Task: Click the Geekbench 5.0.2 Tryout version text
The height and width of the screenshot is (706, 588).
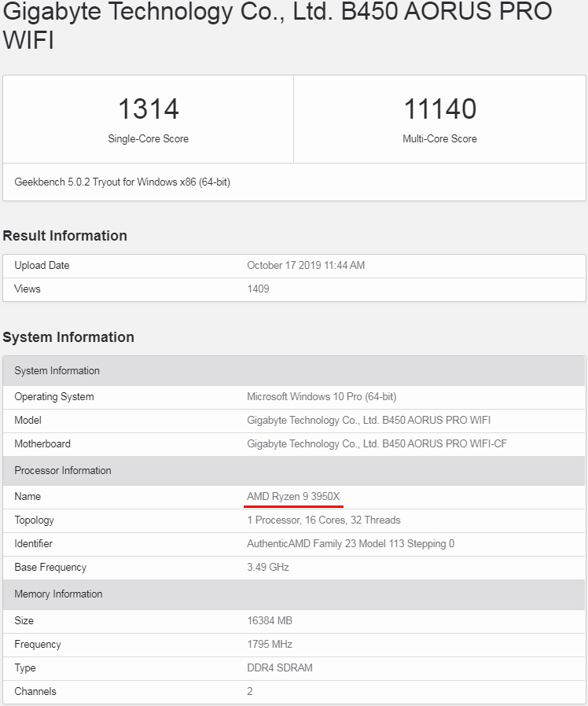Action: [122, 182]
